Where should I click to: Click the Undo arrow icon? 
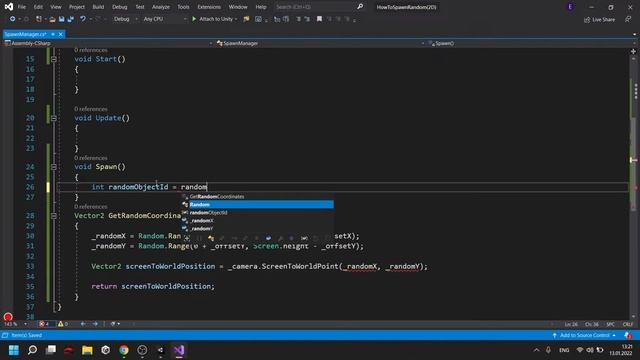[x=83, y=19]
